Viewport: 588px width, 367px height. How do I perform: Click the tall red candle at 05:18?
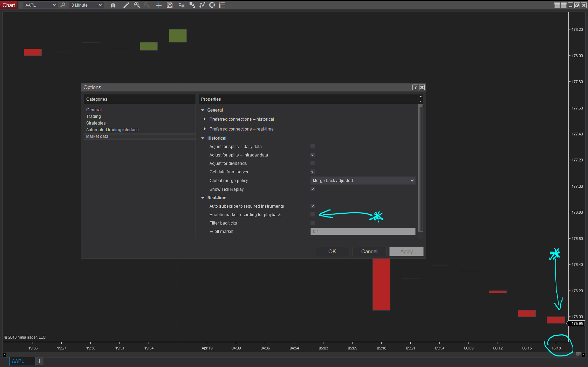(x=381, y=285)
